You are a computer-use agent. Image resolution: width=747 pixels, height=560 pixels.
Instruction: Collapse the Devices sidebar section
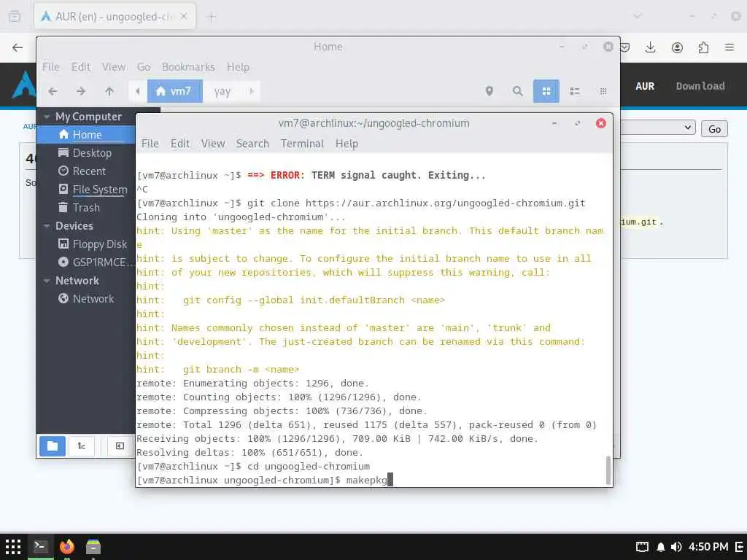point(47,226)
